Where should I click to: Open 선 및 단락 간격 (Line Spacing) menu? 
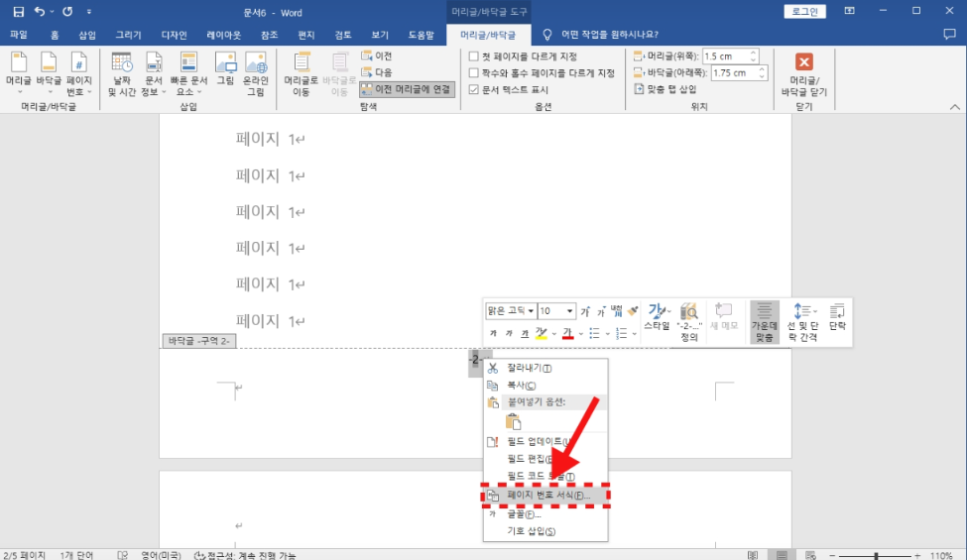tap(802, 321)
